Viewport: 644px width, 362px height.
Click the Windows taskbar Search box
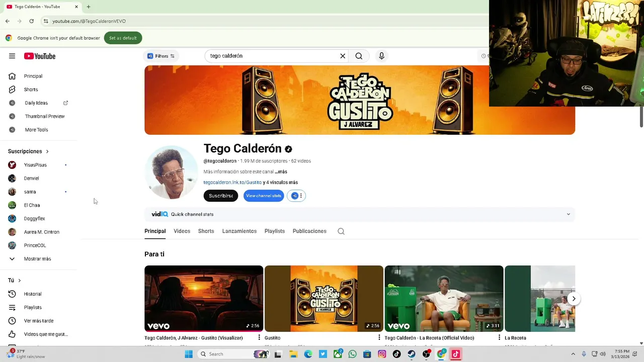click(234, 354)
